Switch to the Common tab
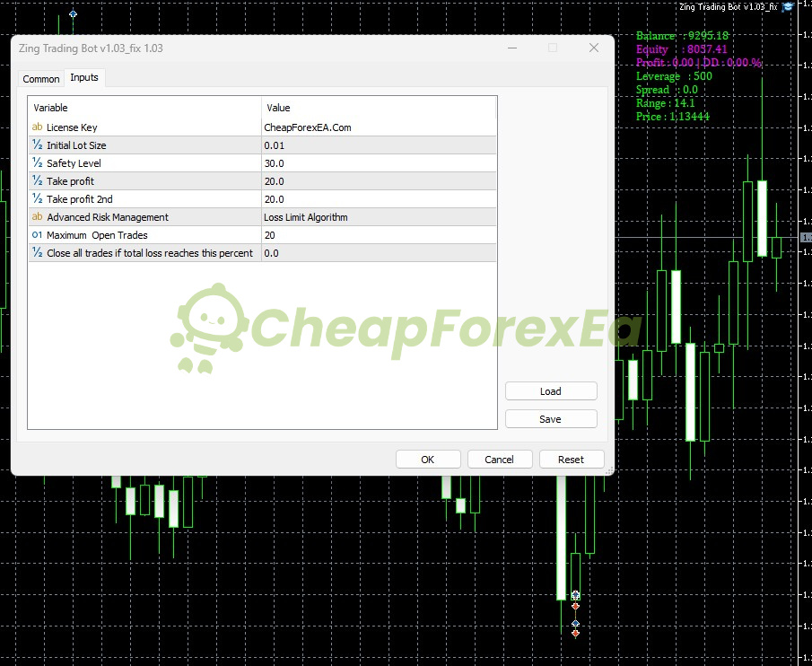 click(x=41, y=79)
